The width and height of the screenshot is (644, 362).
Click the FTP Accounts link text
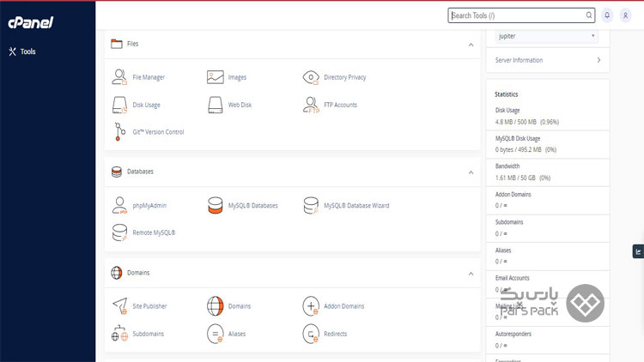(341, 105)
